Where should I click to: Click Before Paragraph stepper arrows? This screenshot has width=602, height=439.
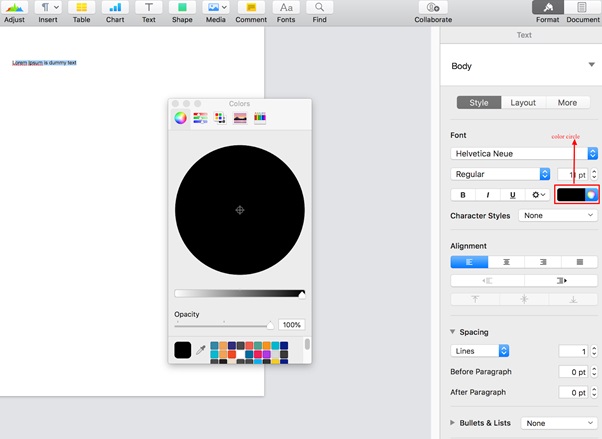(594, 372)
